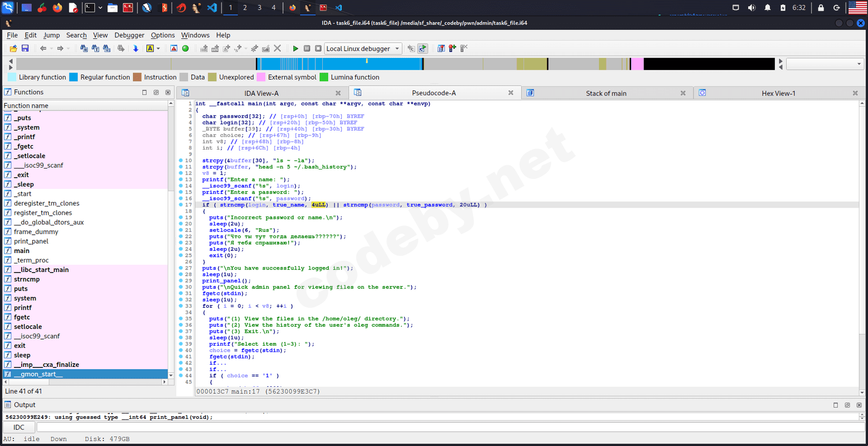
Task: Switch to the Stack of main tab
Action: [x=605, y=93]
